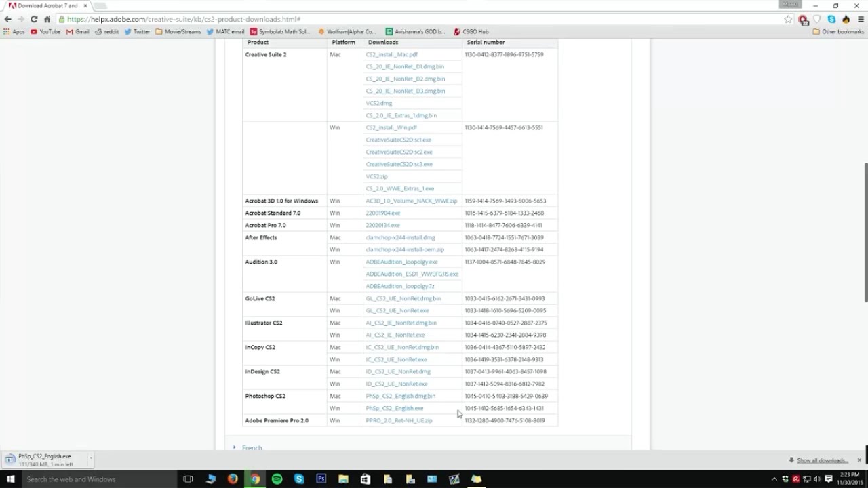The image size is (868, 488).
Task: Download CreativeSuiteCS2Disc1.exe
Action: click(x=398, y=140)
